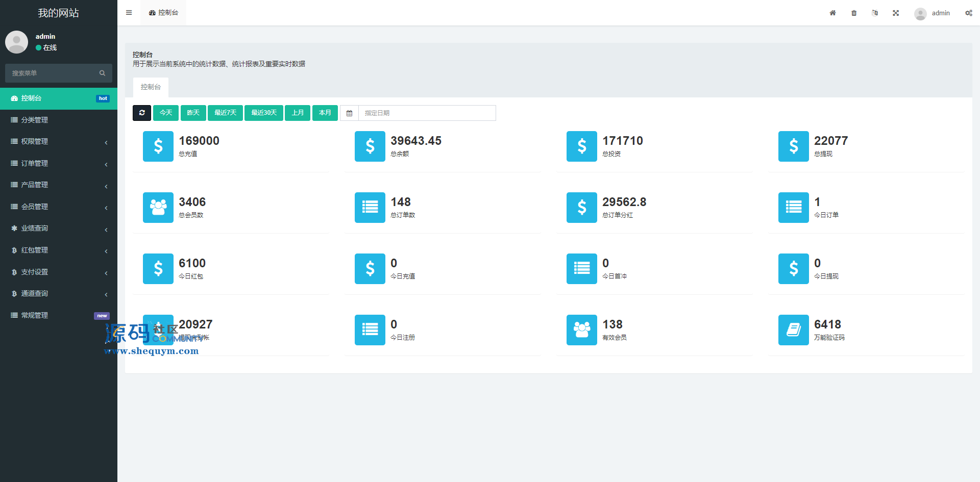Viewport: 980px width, 482px height.
Task: Click the users icon for 有效会员
Action: tap(582, 330)
